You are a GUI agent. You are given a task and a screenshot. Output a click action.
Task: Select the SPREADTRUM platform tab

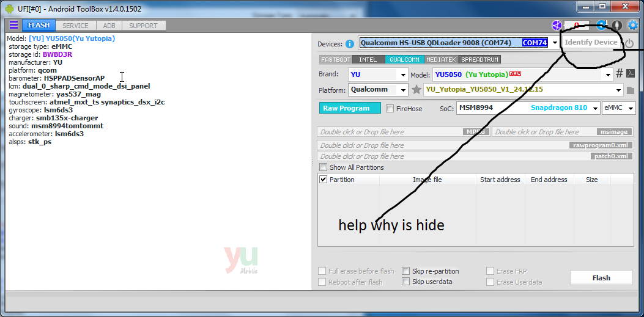pyautogui.click(x=479, y=59)
